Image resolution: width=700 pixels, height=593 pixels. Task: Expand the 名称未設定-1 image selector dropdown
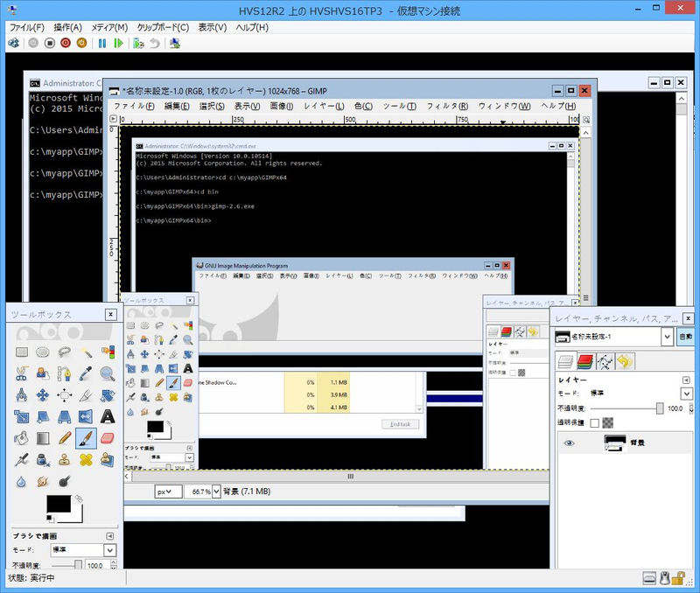click(667, 337)
